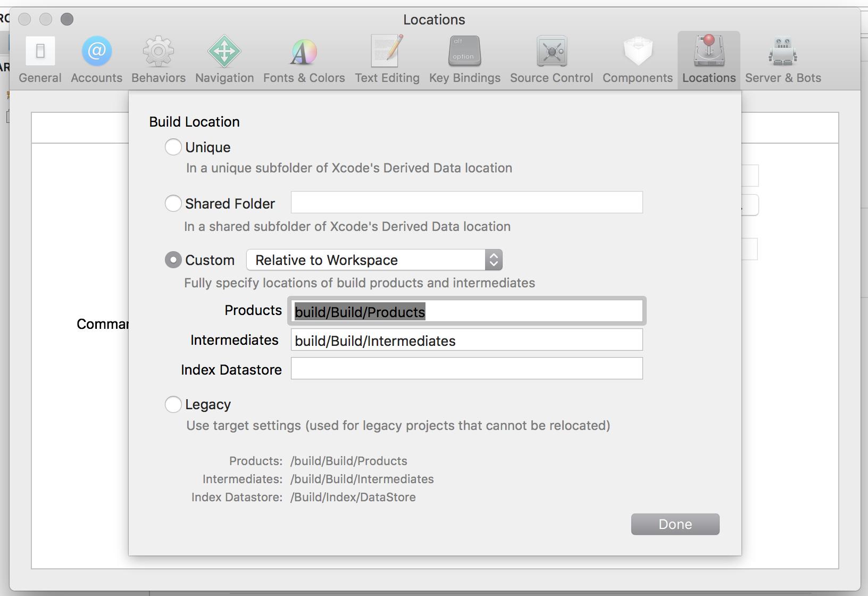The image size is (868, 596).
Task: Open the Relative to Workspace dropdown
Action: [374, 260]
